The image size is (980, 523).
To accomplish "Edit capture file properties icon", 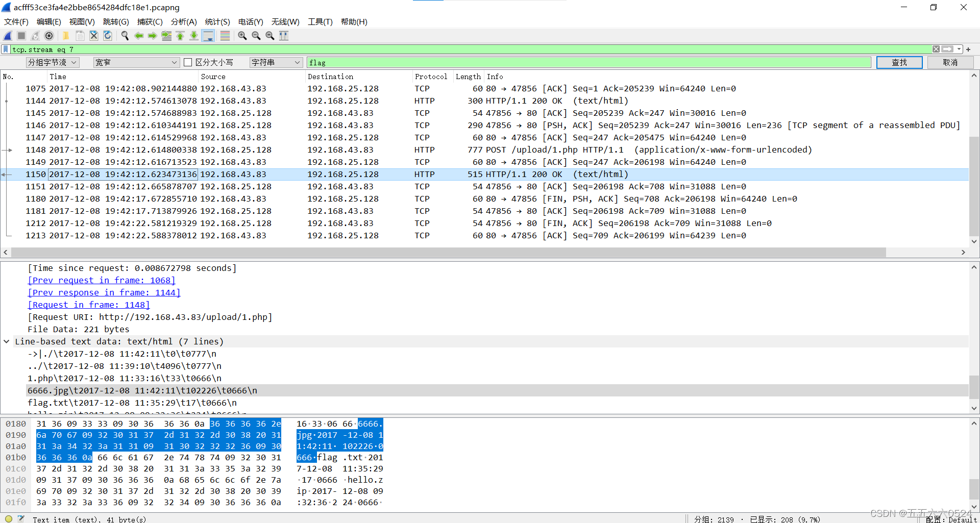I will click(21, 519).
